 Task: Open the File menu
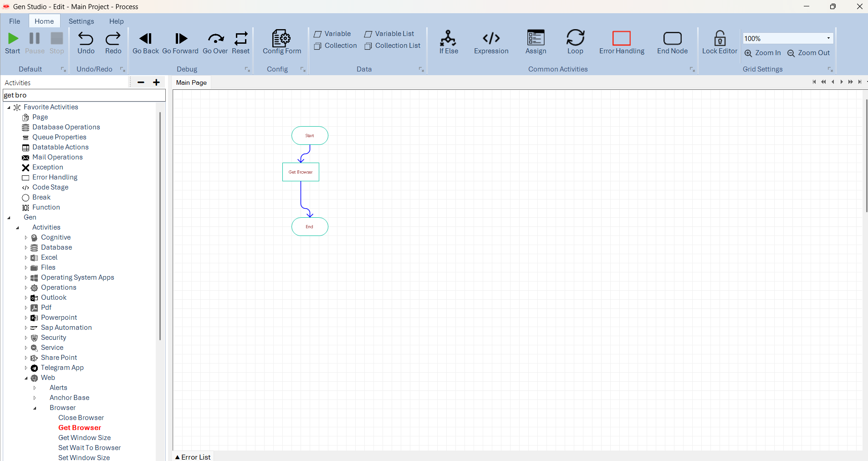(x=15, y=21)
